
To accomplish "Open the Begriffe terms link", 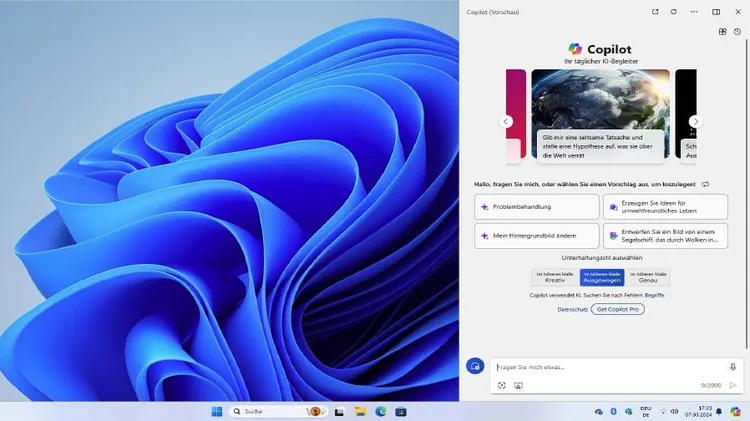I will coord(654,295).
